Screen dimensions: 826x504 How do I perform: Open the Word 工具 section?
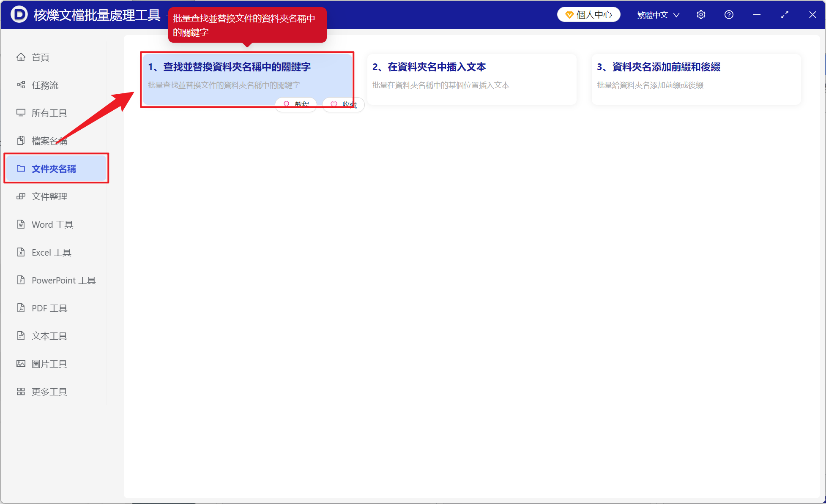52,224
